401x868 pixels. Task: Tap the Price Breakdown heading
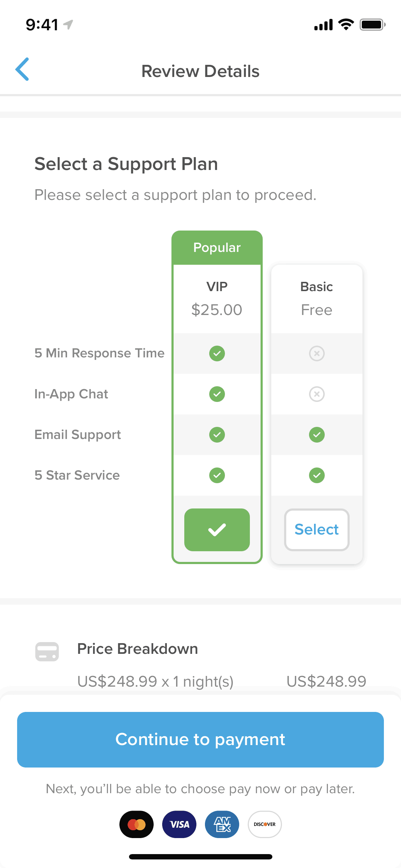tap(138, 649)
